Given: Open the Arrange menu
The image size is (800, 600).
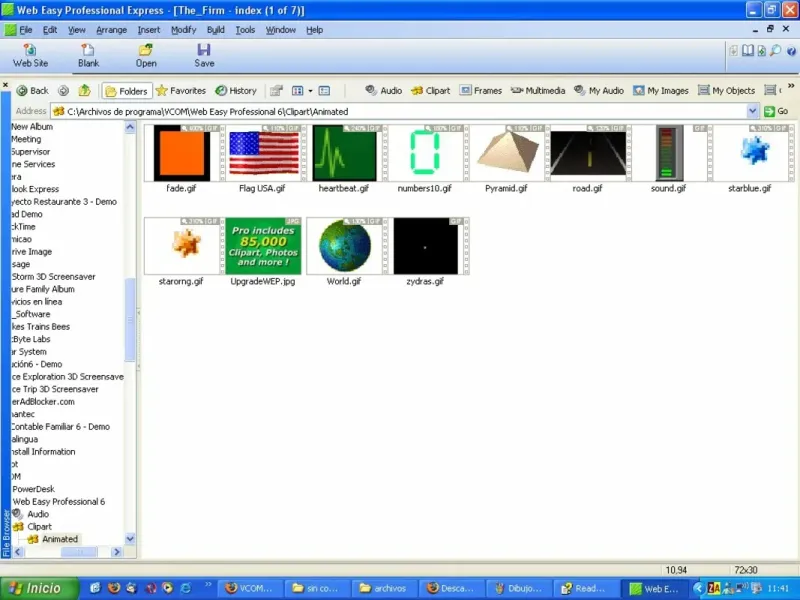Looking at the screenshot, I should 111,30.
